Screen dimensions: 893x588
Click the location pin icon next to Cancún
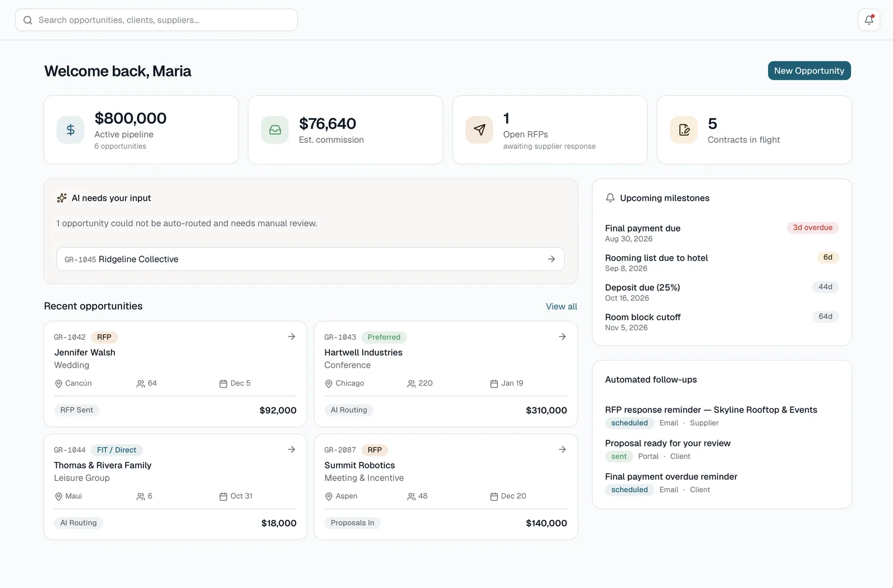59,384
